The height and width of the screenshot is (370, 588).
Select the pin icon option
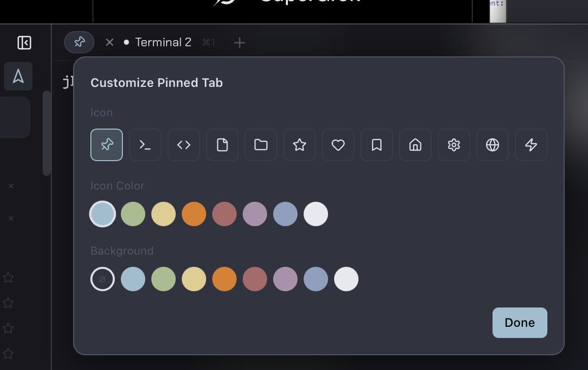click(107, 145)
